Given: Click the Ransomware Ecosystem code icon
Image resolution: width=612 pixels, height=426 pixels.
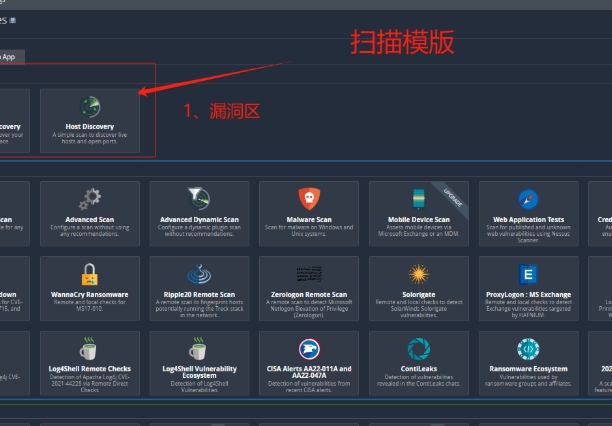Looking at the screenshot, I should (x=528, y=348).
